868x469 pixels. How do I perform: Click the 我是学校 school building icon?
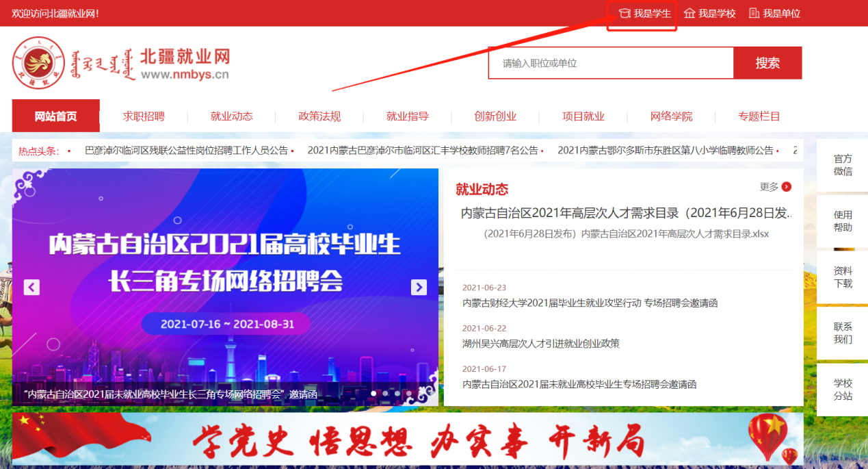689,13
